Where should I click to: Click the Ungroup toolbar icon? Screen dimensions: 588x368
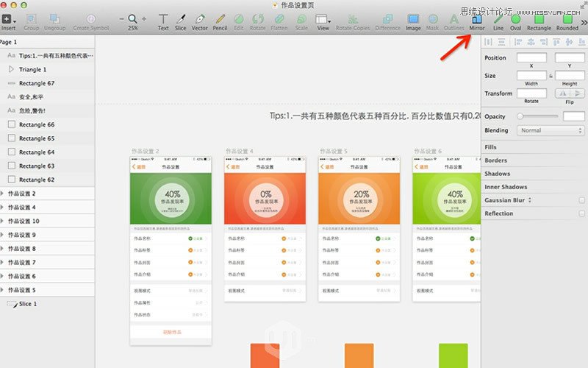click(x=54, y=19)
